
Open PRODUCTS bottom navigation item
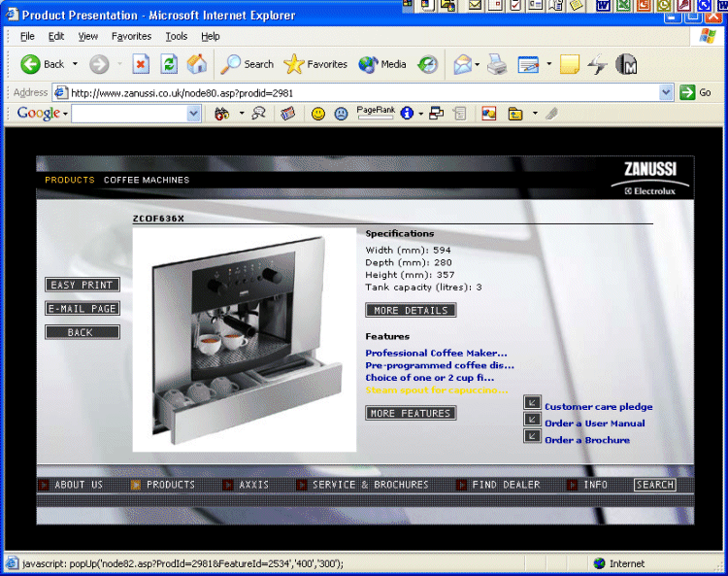point(171,485)
